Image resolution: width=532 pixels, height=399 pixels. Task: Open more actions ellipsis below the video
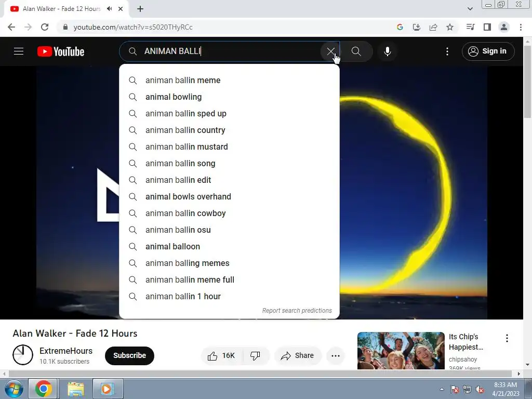pos(336,355)
